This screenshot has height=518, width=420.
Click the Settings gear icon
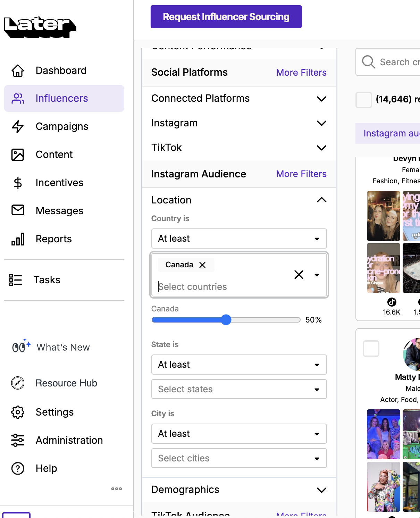tap(18, 412)
